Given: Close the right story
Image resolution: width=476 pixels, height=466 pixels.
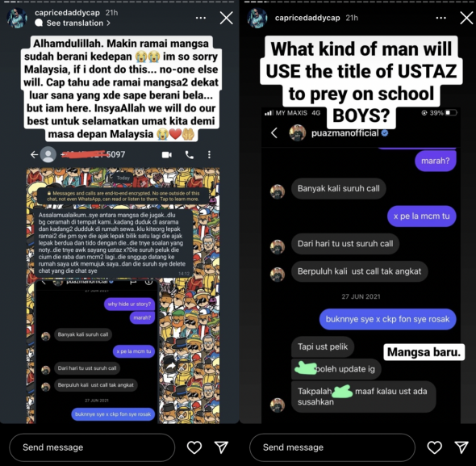Looking at the screenshot, I should click(x=466, y=18).
